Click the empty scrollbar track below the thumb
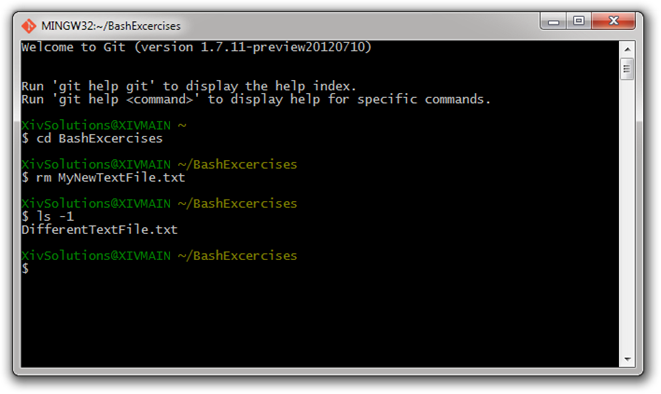The height and width of the screenshot is (394, 661). tap(627, 215)
